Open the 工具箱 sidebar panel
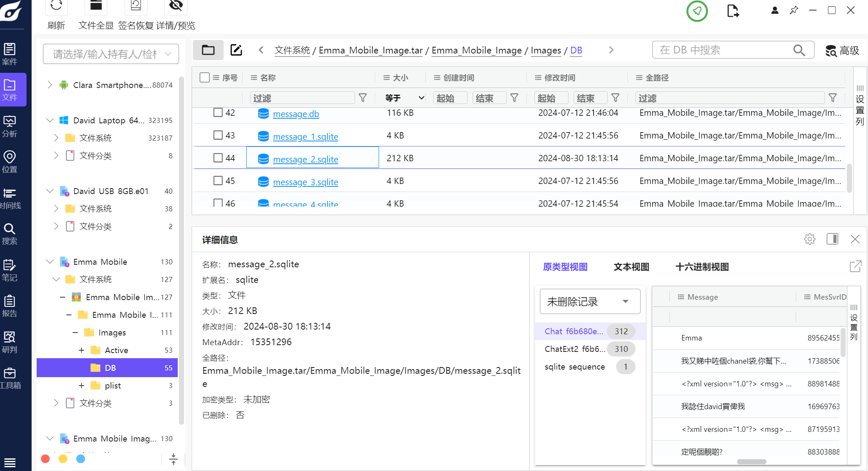This screenshot has height=471, width=868. pos(10,377)
